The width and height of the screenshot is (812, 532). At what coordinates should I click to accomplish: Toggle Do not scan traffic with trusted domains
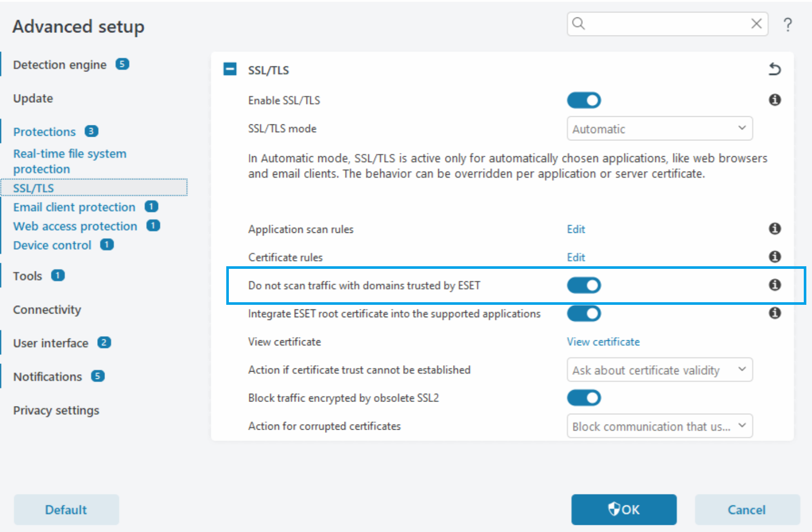(x=584, y=285)
